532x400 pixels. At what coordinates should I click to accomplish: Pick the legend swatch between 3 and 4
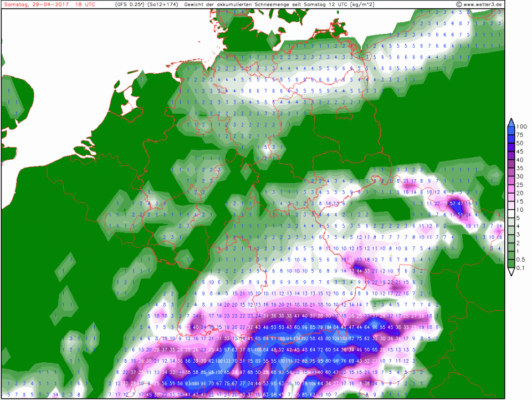click(x=510, y=230)
